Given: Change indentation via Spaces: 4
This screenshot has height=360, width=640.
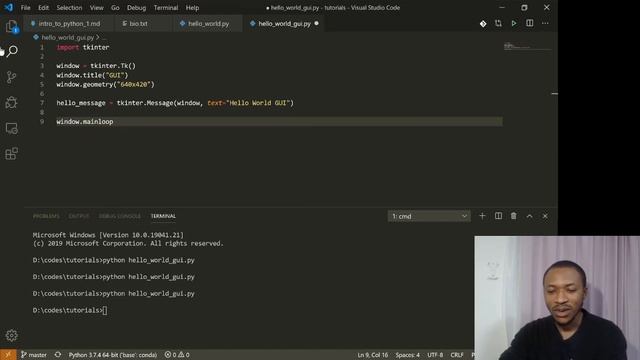Looking at the screenshot, I should (407, 355).
